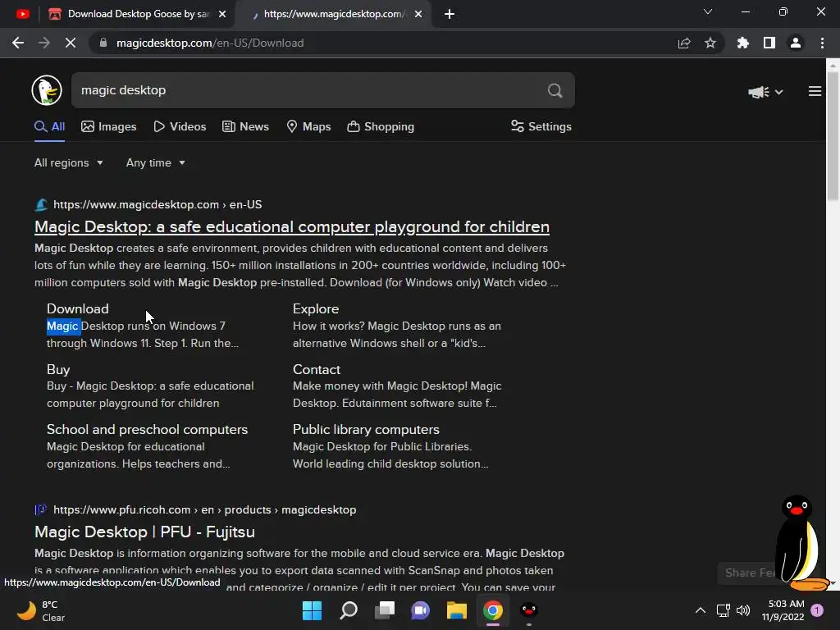Open a new browser tab

pos(450,14)
